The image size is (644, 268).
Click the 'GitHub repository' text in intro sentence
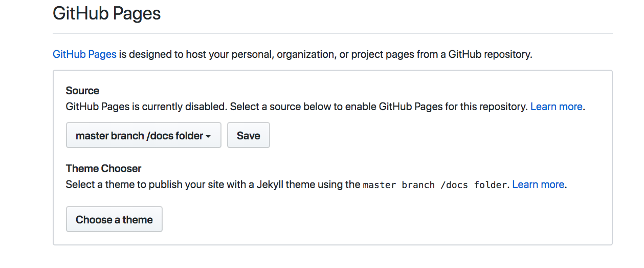click(490, 54)
